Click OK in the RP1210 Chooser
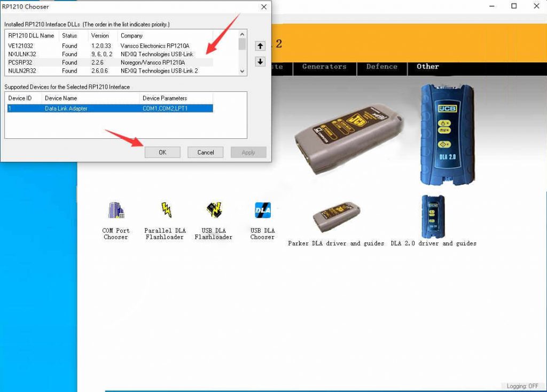Screen dimensions: 547x392 162,152
